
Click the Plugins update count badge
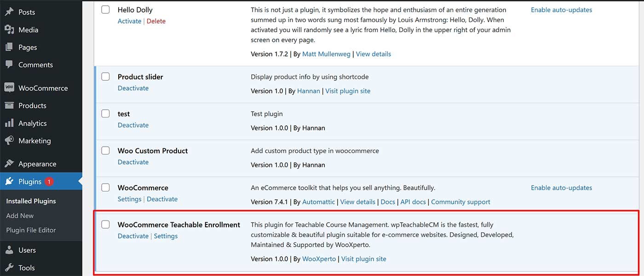point(49,182)
